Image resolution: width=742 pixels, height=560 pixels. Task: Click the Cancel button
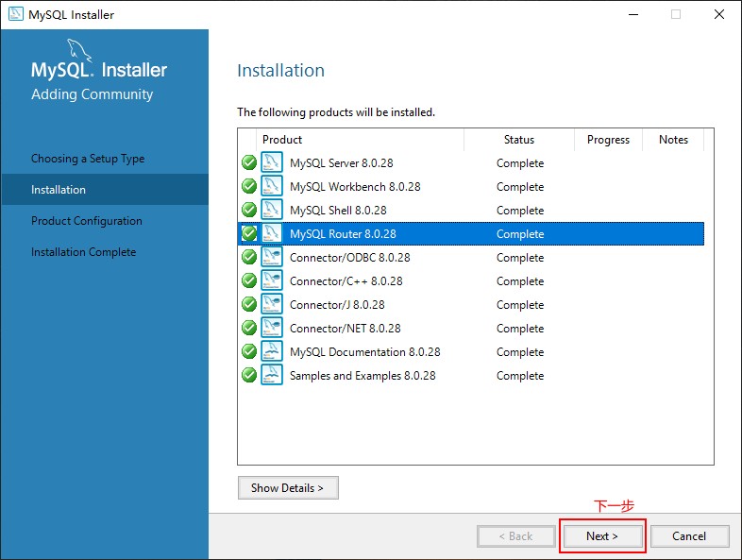(689, 535)
